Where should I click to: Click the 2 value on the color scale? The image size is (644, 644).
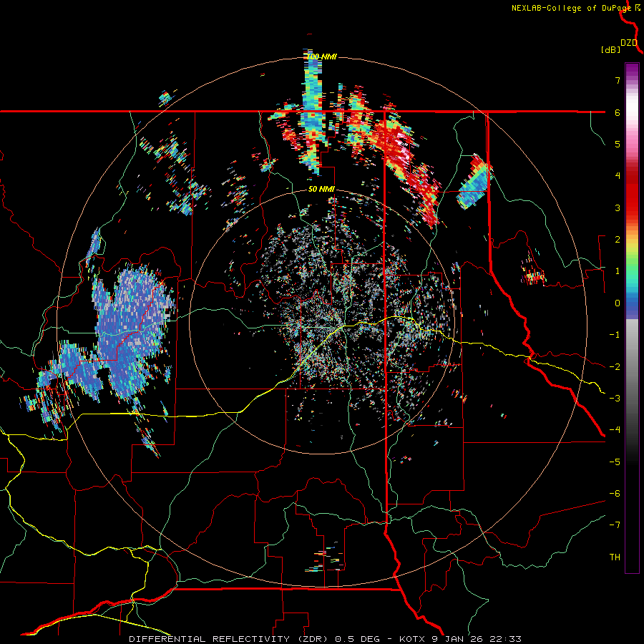coord(618,240)
